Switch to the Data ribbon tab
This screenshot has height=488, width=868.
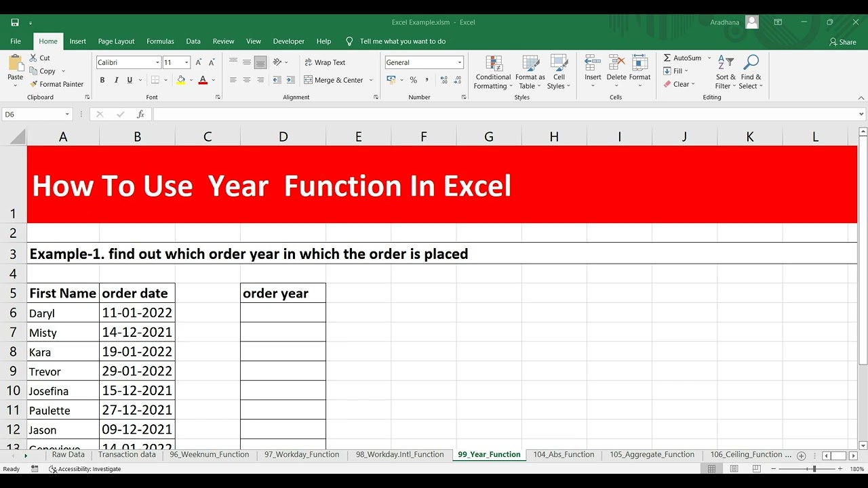point(193,41)
